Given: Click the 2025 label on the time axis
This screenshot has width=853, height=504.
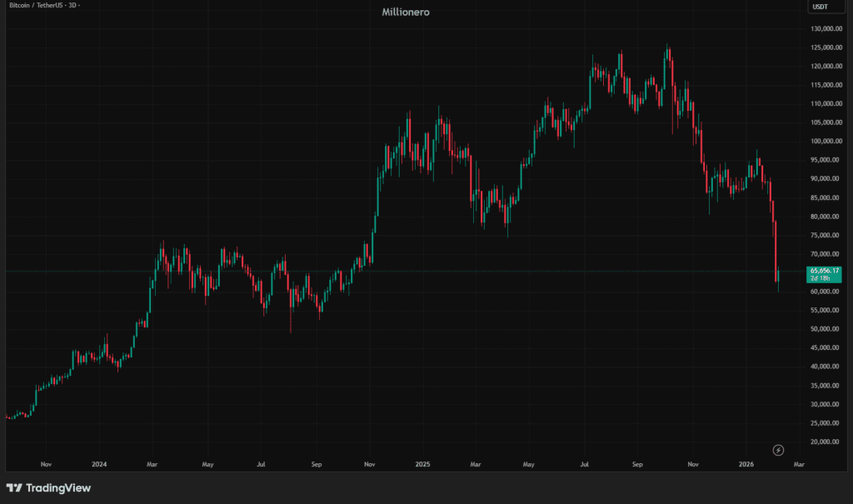Looking at the screenshot, I should (422, 463).
